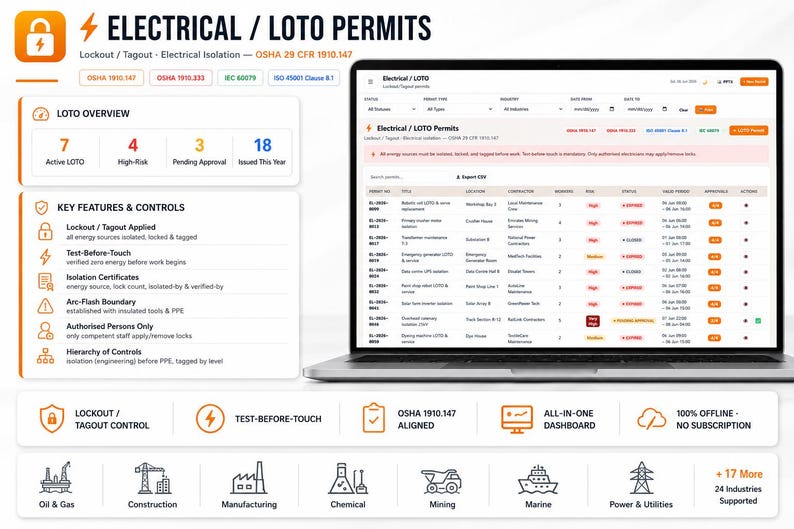
Task: Sort by the Contractor column header
Action: pyautogui.click(x=521, y=191)
